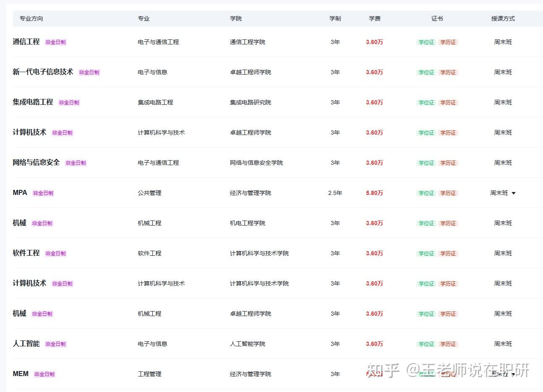Screen dimensions: 543x392
Task: Click 学历证 badge in the 软件工程 row
Action: click(x=448, y=254)
